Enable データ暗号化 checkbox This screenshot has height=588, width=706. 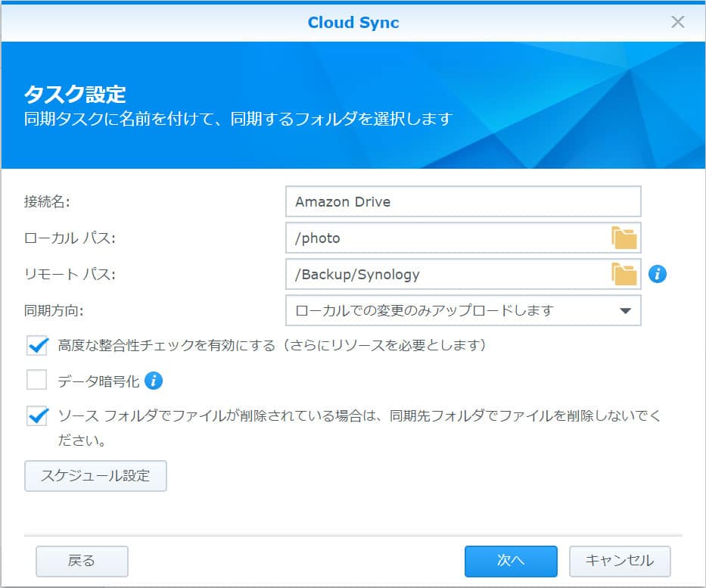tap(37, 380)
